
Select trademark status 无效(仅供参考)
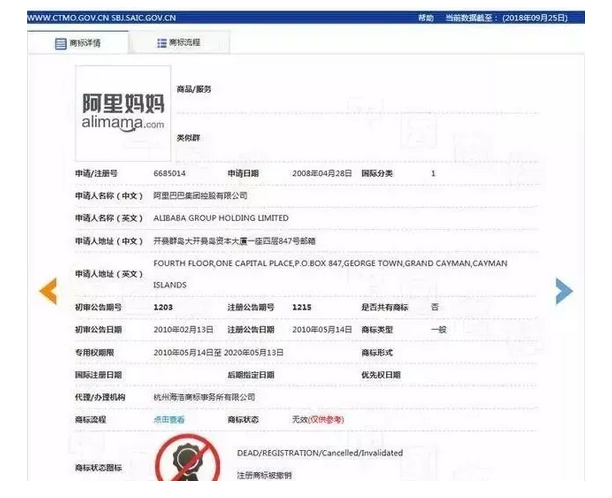point(318,420)
